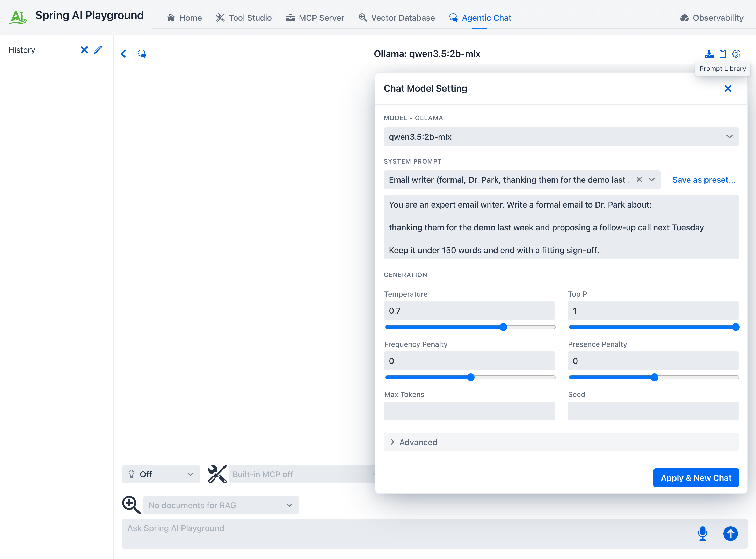756x559 pixels.
Task: Go to the MCP Server tab
Action: pos(315,18)
